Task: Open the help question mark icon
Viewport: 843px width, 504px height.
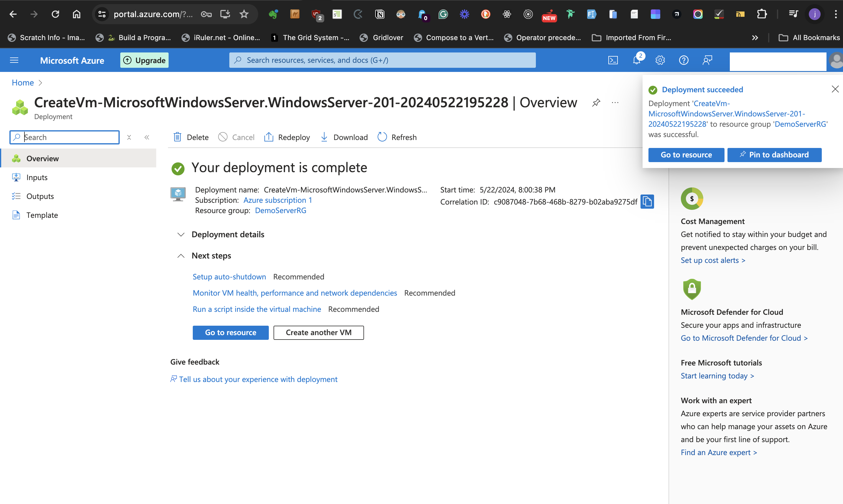Action: pyautogui.click(x=683, y=60)
